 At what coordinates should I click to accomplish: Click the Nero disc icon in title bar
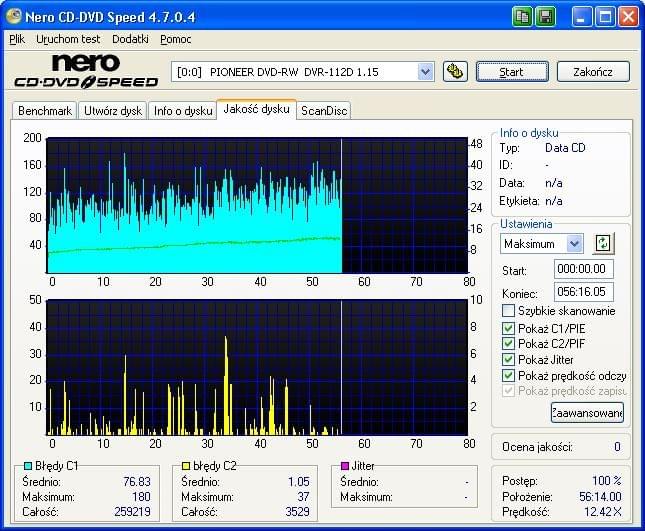(x=13, y=16)
